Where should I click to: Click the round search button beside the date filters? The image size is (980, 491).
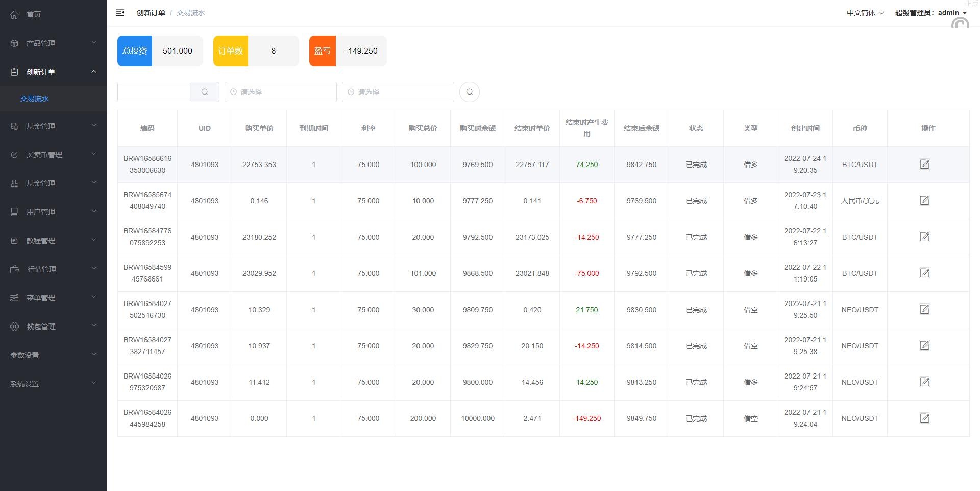click(x=469, y=92)
